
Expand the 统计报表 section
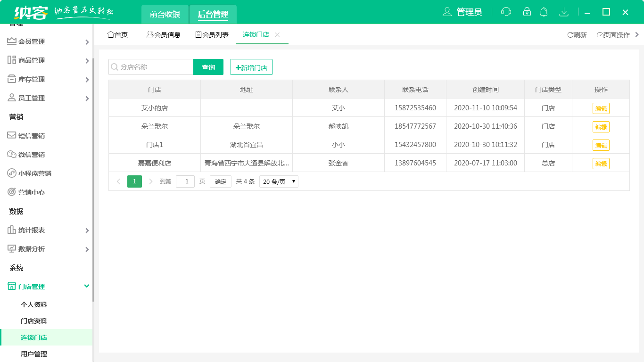click(x=47, y=230)
